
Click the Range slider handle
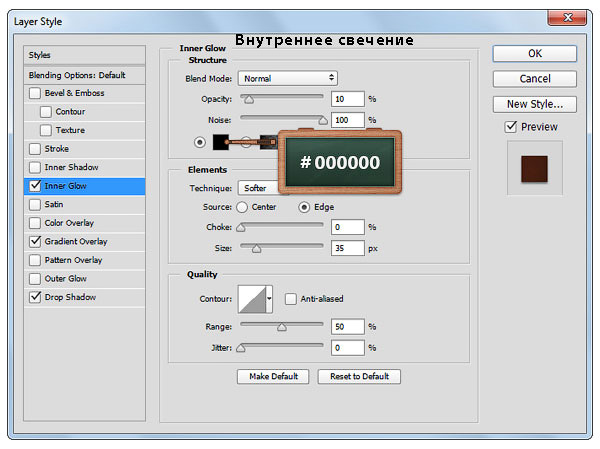(x=282, y=328)
